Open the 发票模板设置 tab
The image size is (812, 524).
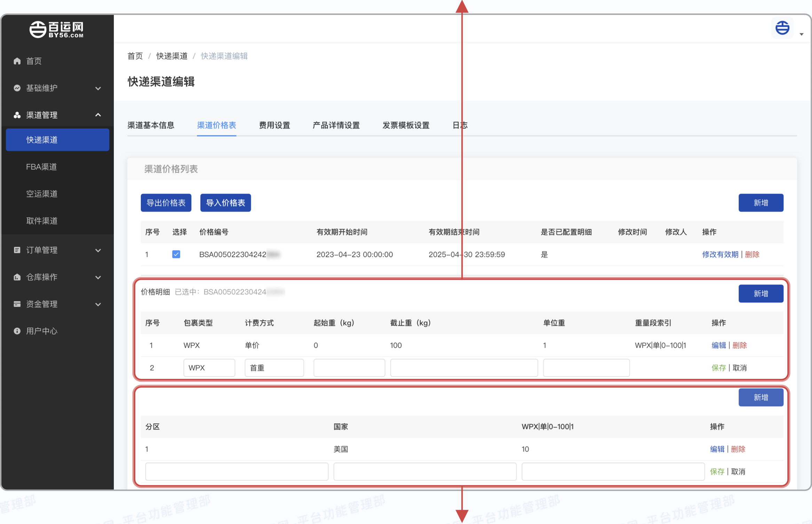coord(406,125)
